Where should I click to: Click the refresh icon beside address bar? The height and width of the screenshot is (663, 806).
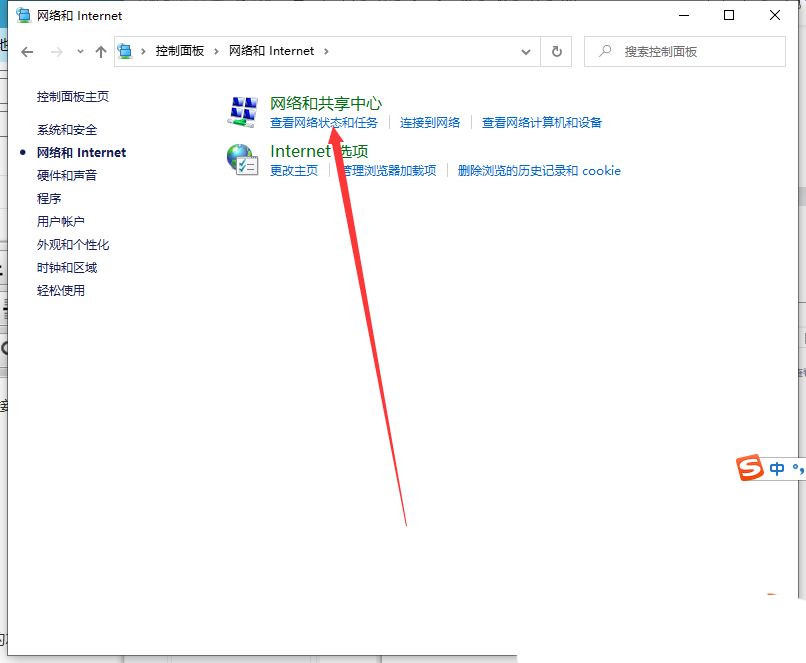pyautogui.click(x=556, y=51)
